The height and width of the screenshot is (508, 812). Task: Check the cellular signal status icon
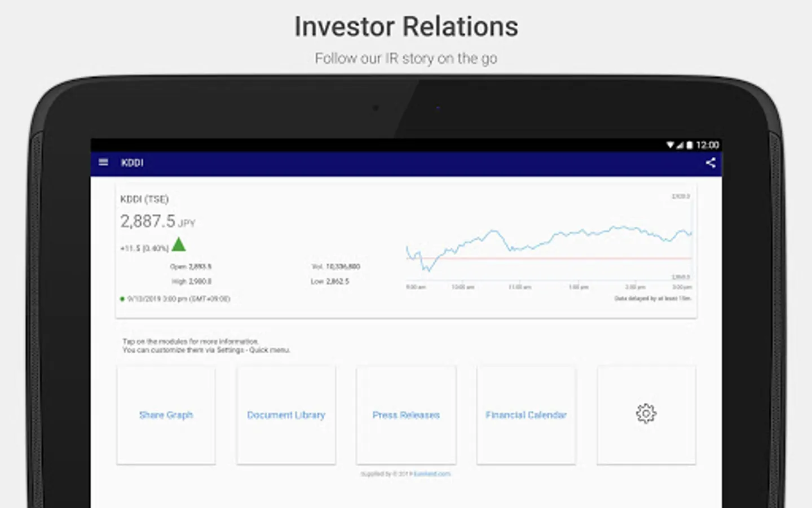click(x=679, y=145)
